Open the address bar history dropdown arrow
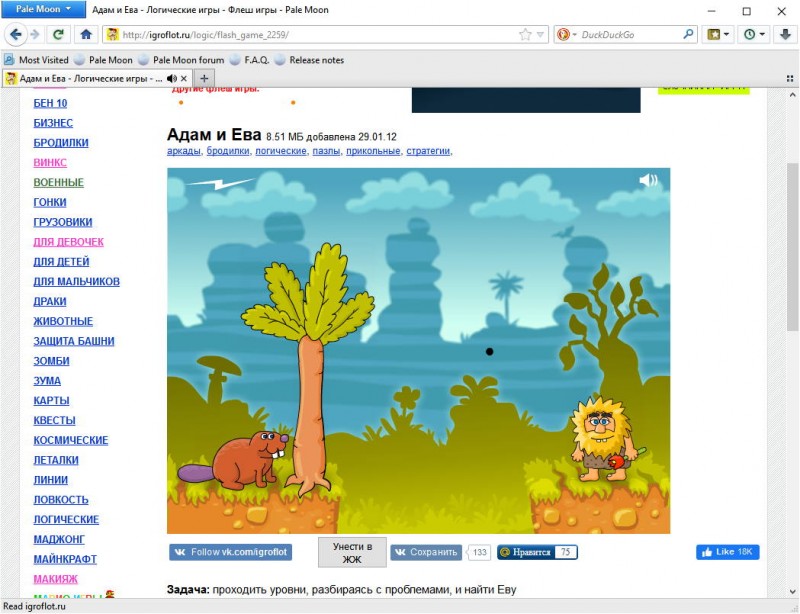This screenshot has height=614, width=800. tap(540, 35)
